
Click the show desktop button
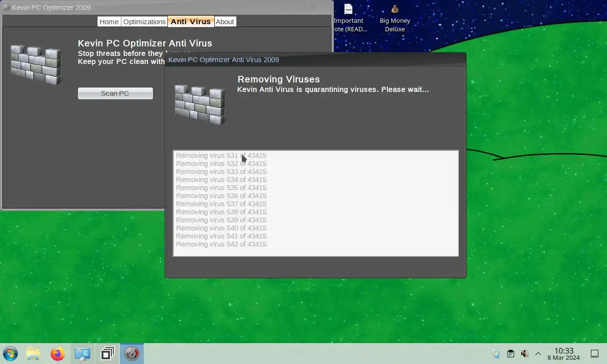point(595,354)
